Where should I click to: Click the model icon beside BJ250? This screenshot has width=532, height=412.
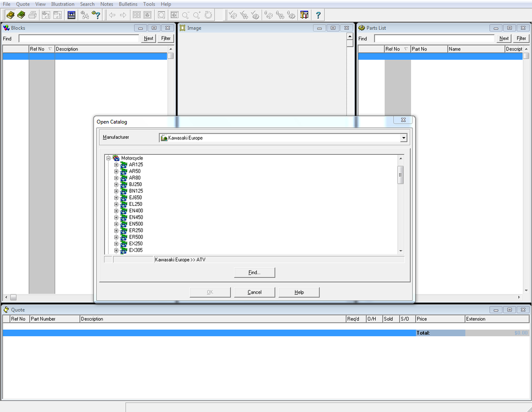pos(124,184)
